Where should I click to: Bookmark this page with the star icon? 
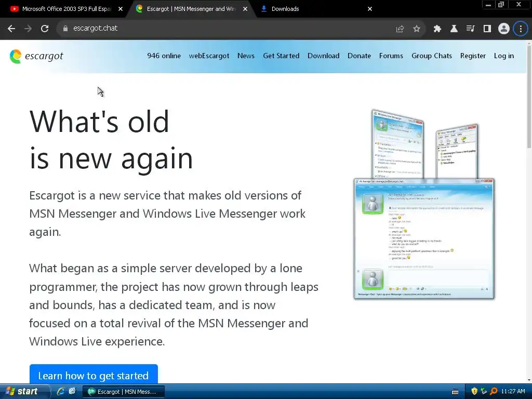[x=417, y=29]
